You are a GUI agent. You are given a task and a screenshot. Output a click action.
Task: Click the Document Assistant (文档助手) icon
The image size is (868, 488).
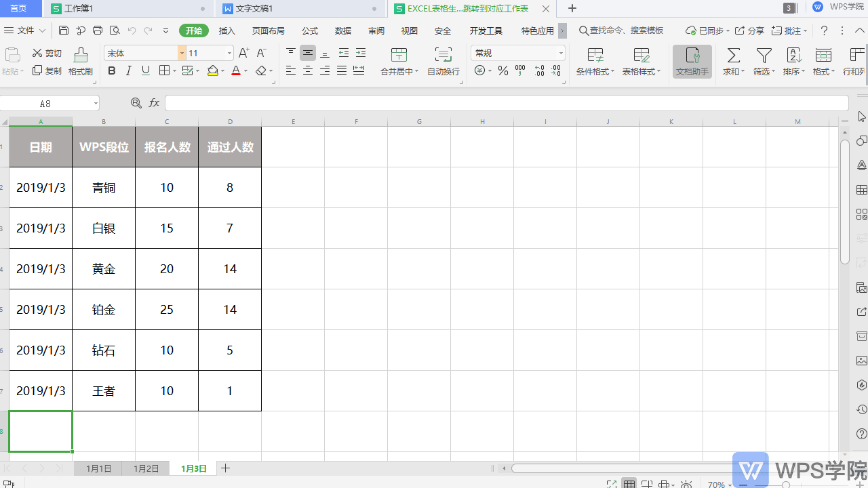click(692, 56)
